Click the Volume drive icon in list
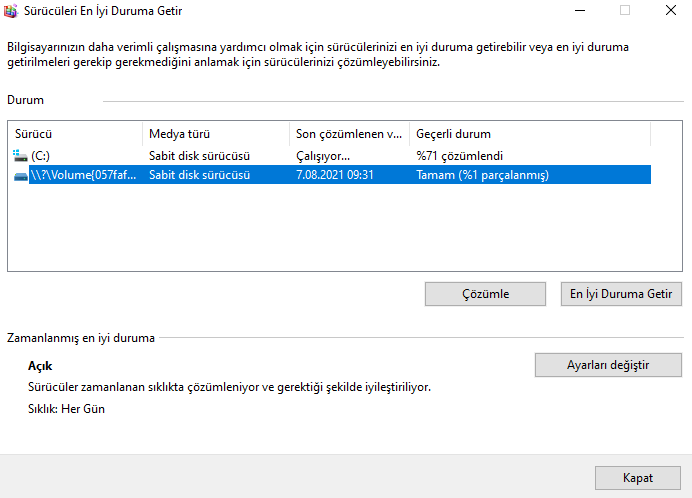This screenshot has height=498, width=692. [21, 176]
